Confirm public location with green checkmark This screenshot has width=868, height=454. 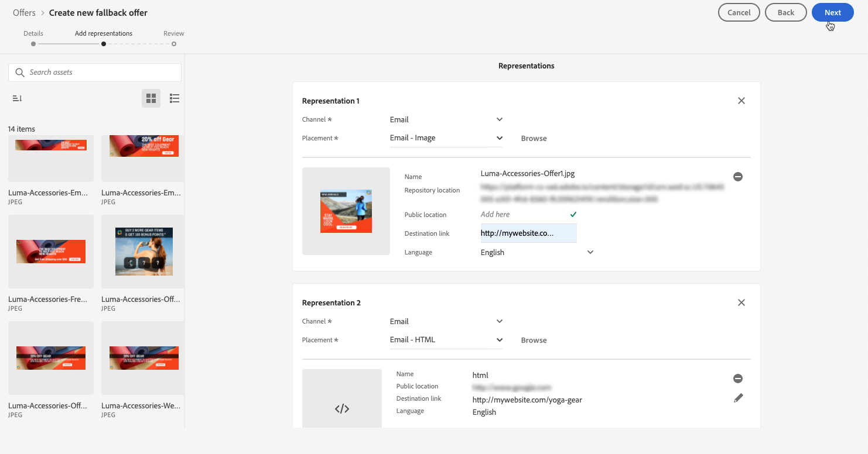573,214
